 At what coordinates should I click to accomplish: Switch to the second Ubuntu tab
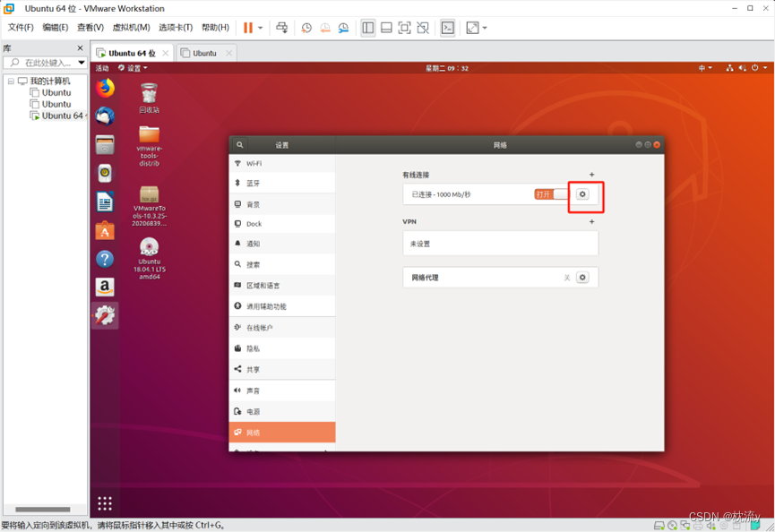tap(204, 53)
